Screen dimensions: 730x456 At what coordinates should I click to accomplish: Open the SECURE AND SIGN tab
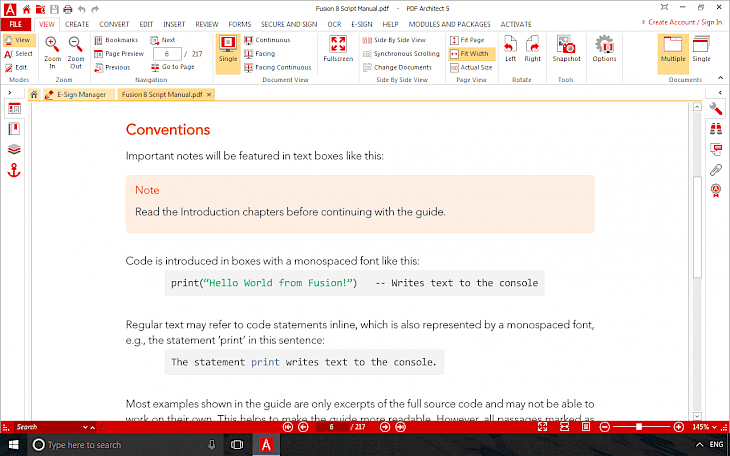289,24
